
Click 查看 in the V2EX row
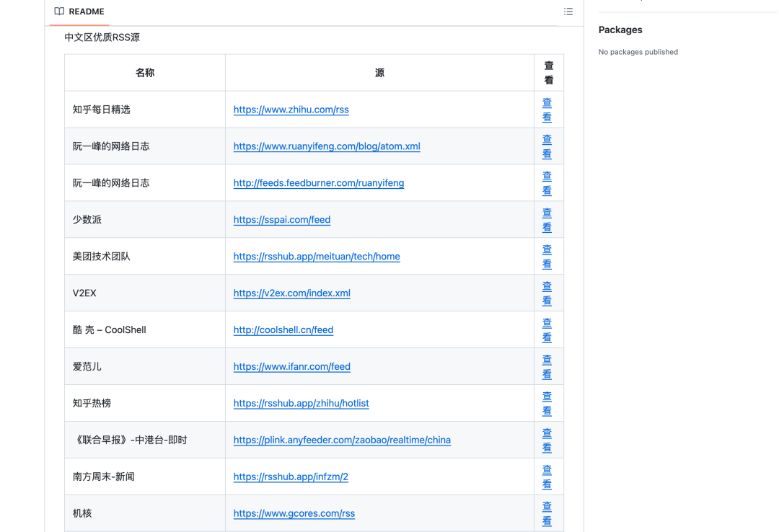547,293
